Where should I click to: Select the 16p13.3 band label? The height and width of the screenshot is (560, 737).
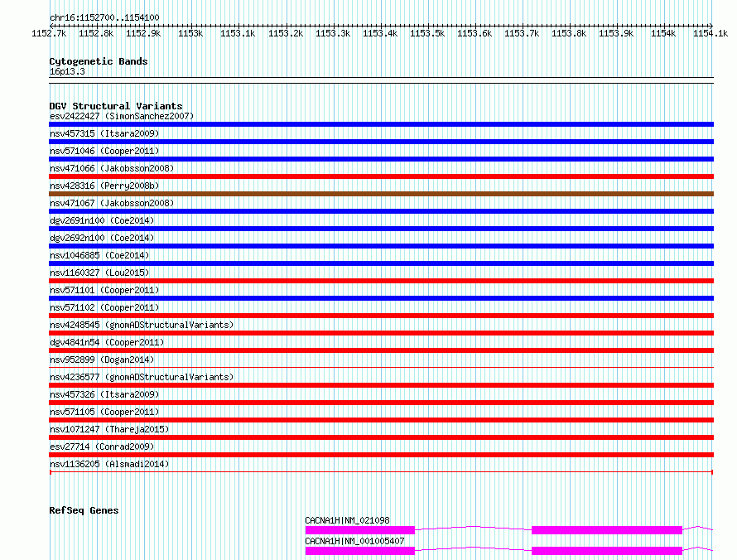(67, 71)
